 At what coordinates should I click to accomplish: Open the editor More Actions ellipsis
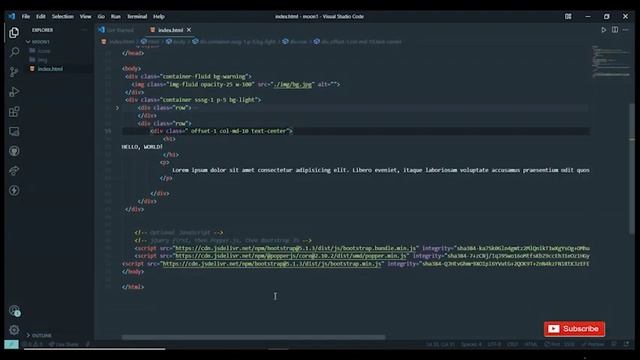(x=626, y=30)
